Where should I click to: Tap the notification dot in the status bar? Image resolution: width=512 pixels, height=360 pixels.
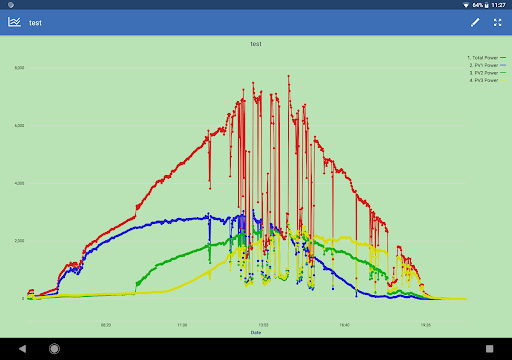[x=11, y=5]
